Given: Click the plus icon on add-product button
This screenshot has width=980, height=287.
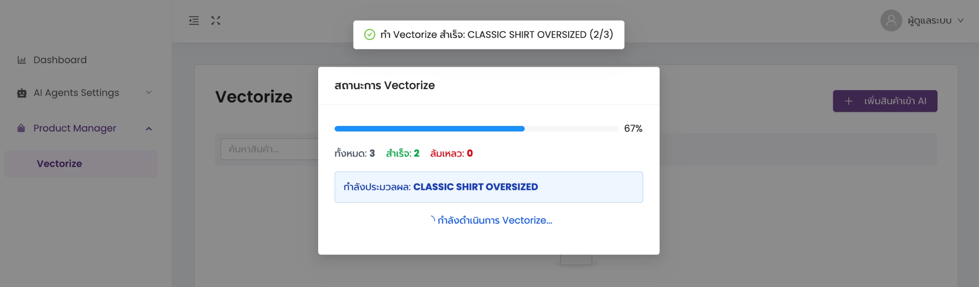Looking at the screenshot, I should coord(848,101).
